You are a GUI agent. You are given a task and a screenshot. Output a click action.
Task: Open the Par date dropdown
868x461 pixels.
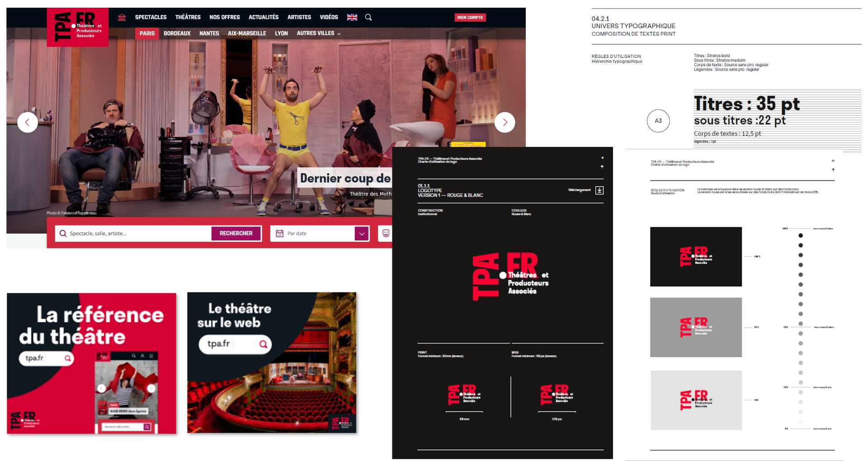pyautogui.click(x=361, y=233)
